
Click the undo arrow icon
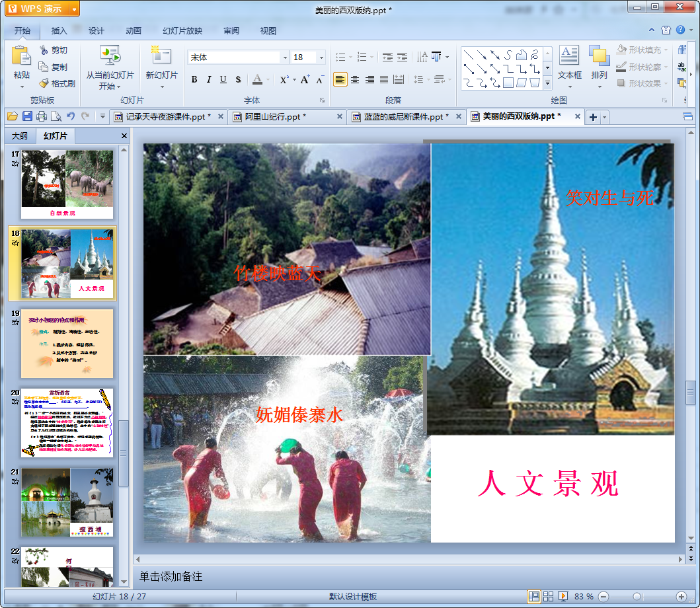coord(71,116)
